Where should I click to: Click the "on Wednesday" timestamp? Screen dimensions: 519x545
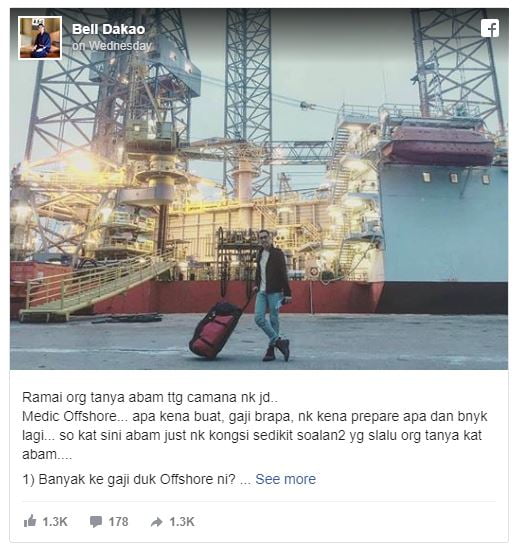(x=112, y=46)
